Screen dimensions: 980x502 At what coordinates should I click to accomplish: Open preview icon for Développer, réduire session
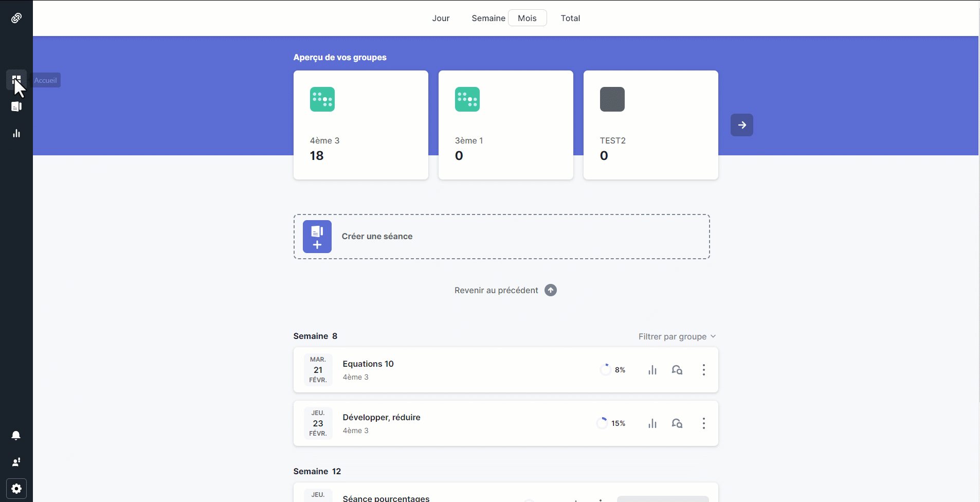tap(677, 423)
